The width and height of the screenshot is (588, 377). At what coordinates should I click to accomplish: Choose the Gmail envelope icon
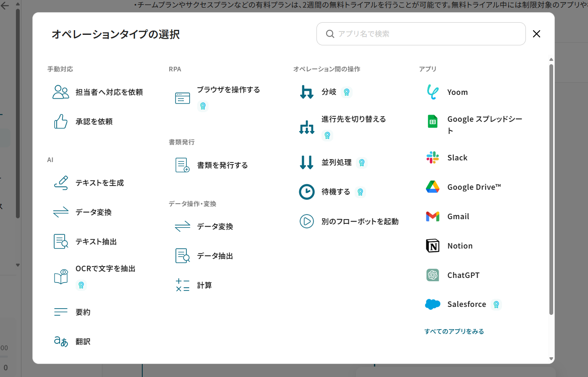[432, 217]
